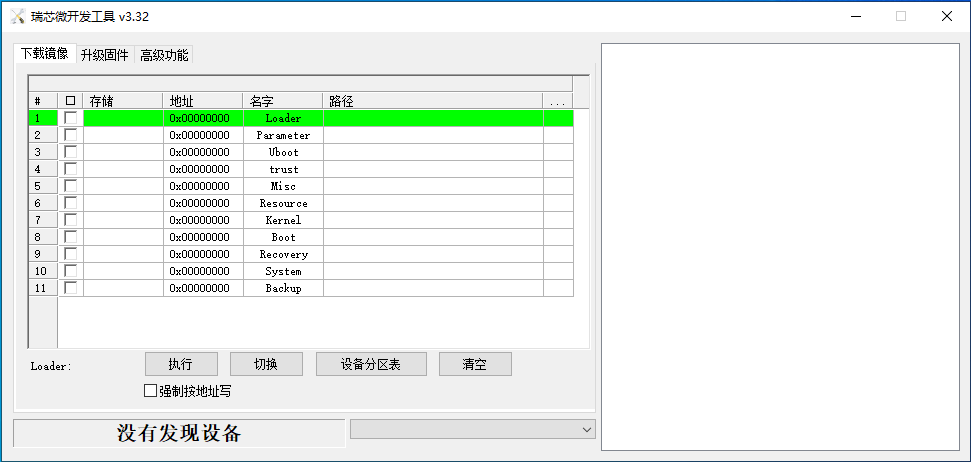
Task: Select the Backup name cell
Action: pos(283,288)
